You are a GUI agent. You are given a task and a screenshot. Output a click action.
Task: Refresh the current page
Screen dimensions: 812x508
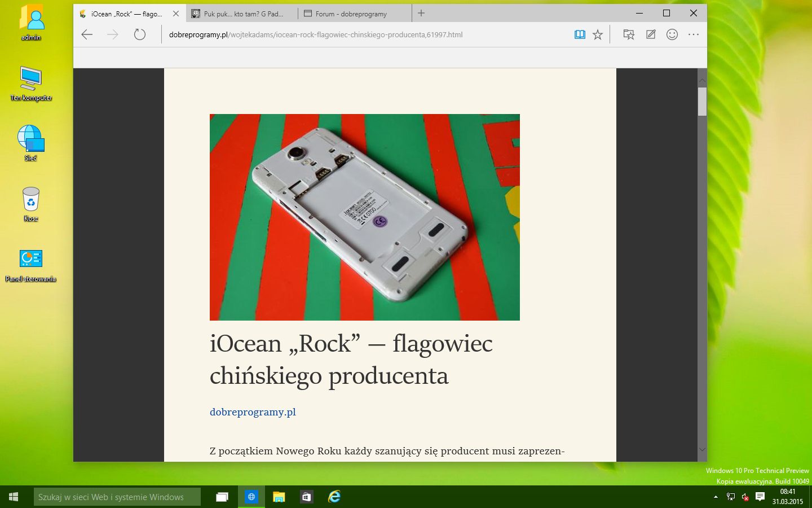pos(139,34)
